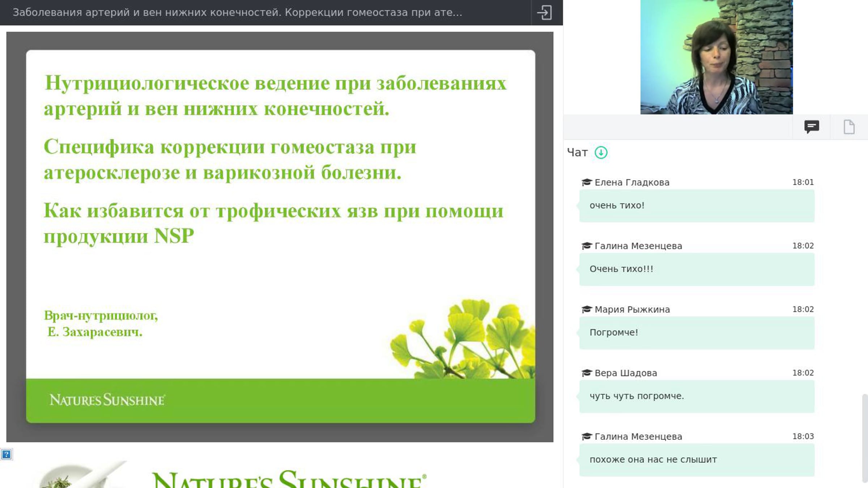Open the blue question mark help icon
Screen dimensions: 868x488
[x=7, y=454]
